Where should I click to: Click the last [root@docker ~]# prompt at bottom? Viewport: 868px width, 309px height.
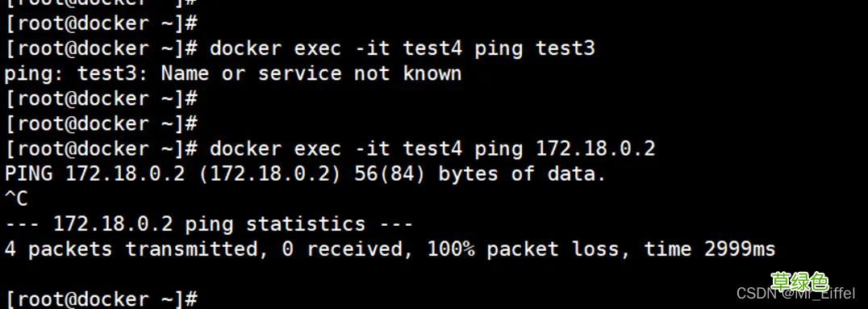[102, 299]
